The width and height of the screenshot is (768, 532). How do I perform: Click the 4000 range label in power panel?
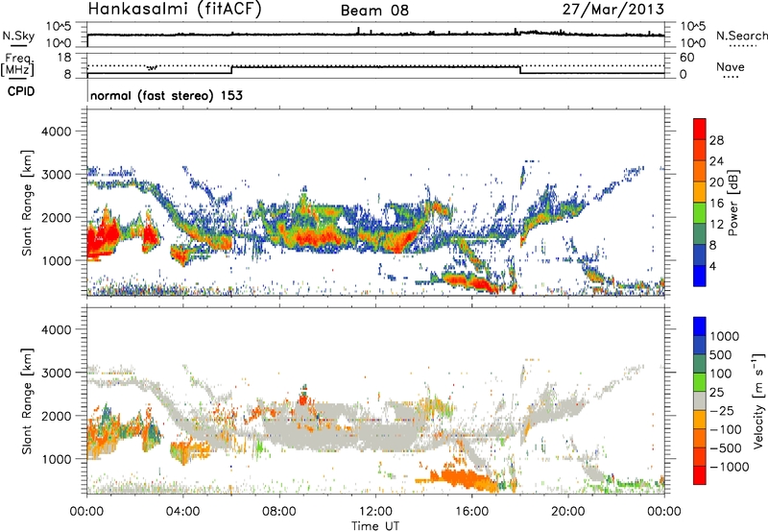56,132
